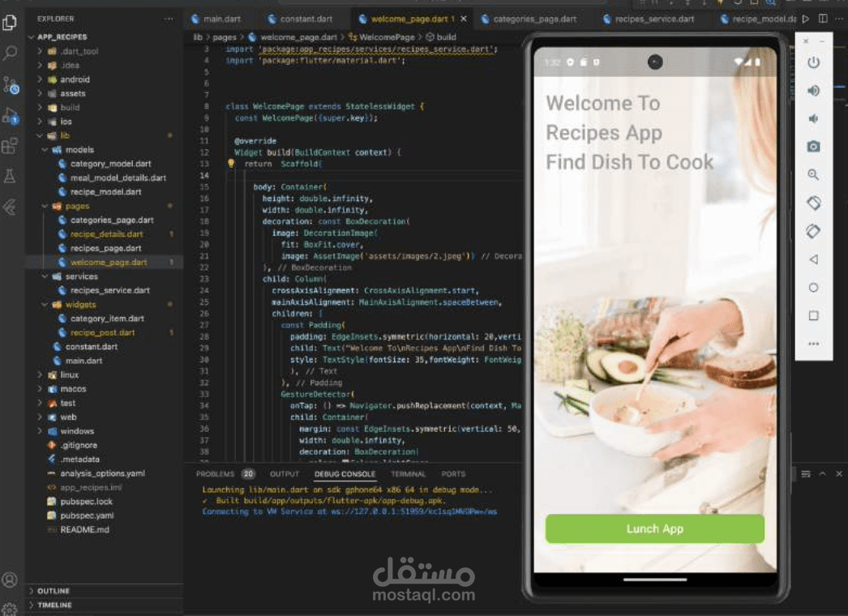Increase emulator volume

click(x=814, y=91)
